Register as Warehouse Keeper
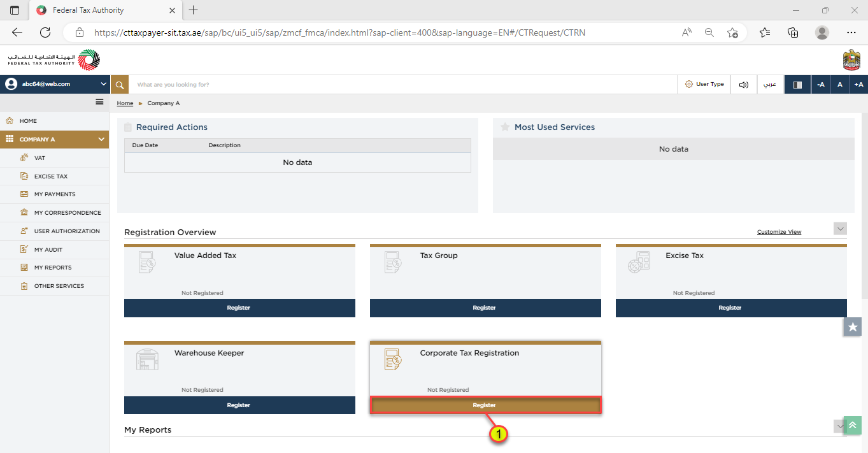The image size is (868, 453). pos(239,405)
